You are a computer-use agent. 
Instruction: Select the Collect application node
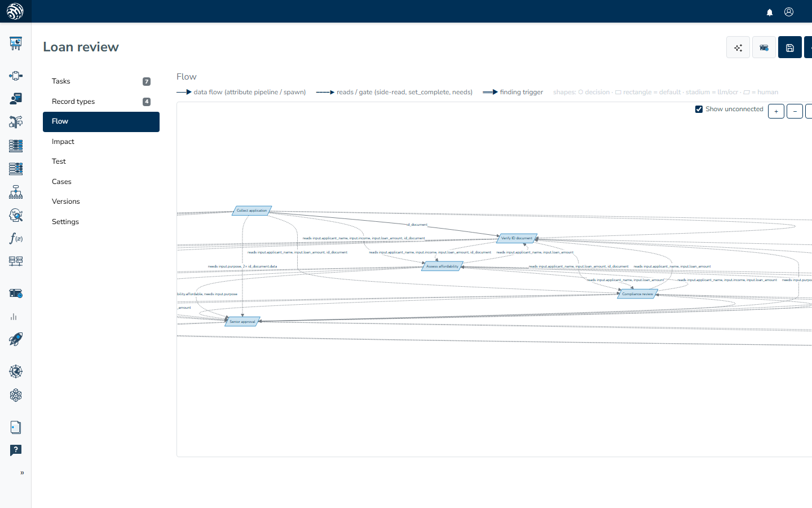[x=252, y=211]
